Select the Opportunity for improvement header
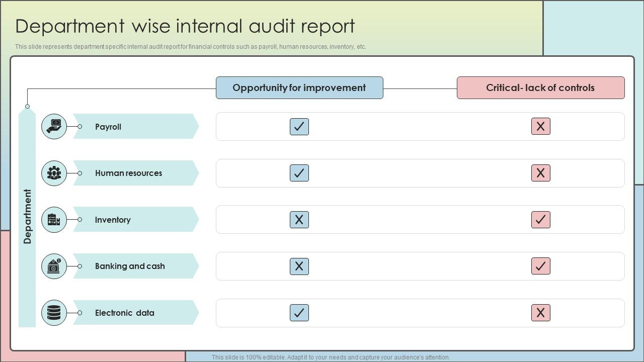 point(299,87)
